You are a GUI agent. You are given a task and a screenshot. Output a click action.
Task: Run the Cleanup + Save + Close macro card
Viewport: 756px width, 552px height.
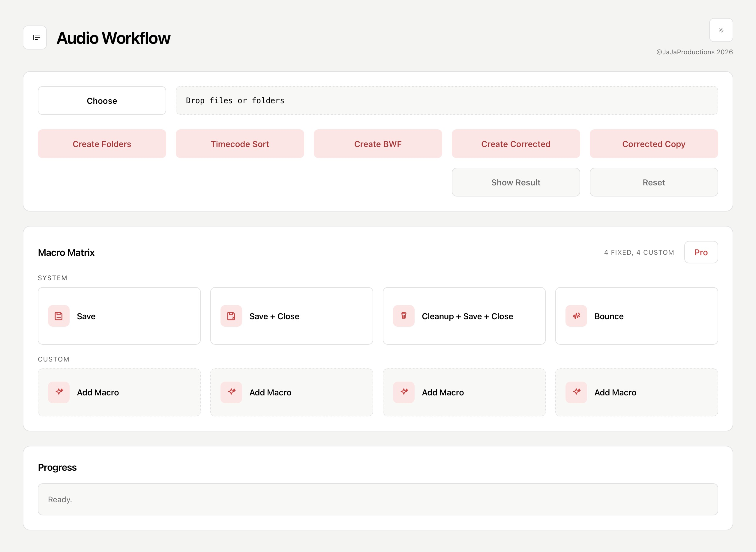coord(464,316)
